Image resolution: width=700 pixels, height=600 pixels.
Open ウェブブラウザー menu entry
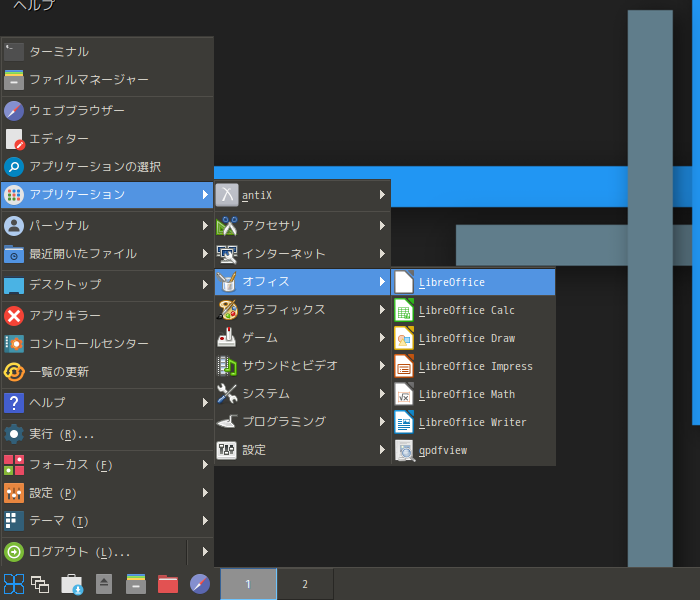pyautogui.click(x=107, y=110)
